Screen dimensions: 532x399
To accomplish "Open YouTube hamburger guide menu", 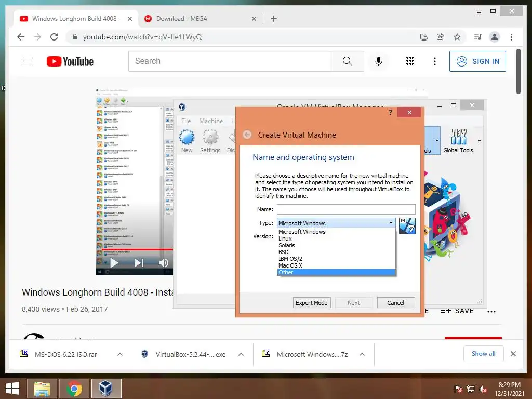I will [x=28, y=61].
